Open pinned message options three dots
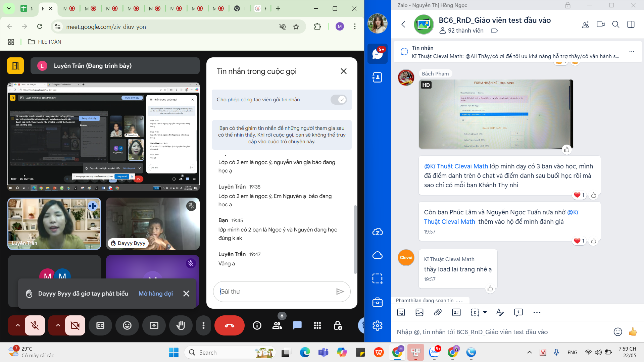Screen dimensions: 644x362 click(x=632, y=52)
